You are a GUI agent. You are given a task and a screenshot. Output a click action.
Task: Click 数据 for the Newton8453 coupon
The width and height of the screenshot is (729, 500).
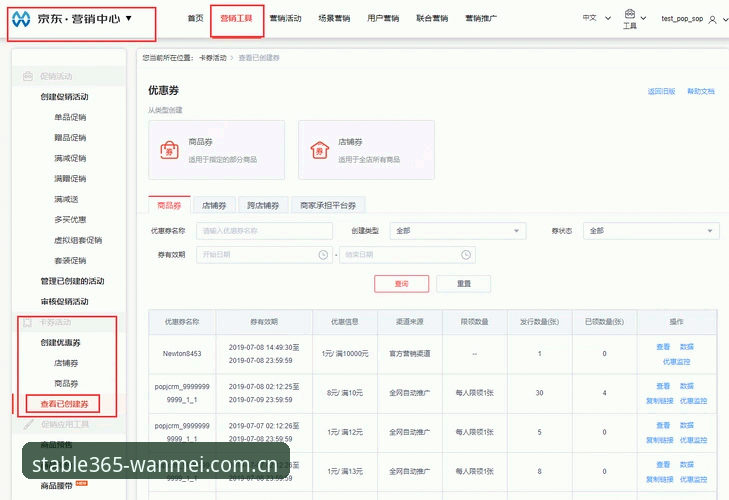(687, 347)
